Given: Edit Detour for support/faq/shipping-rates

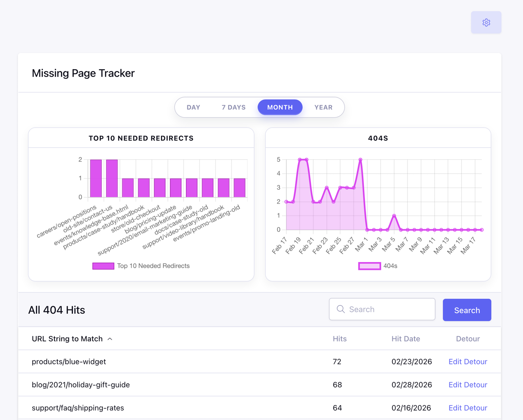Looking at the screenshot, I should click(x=468, y=408).
